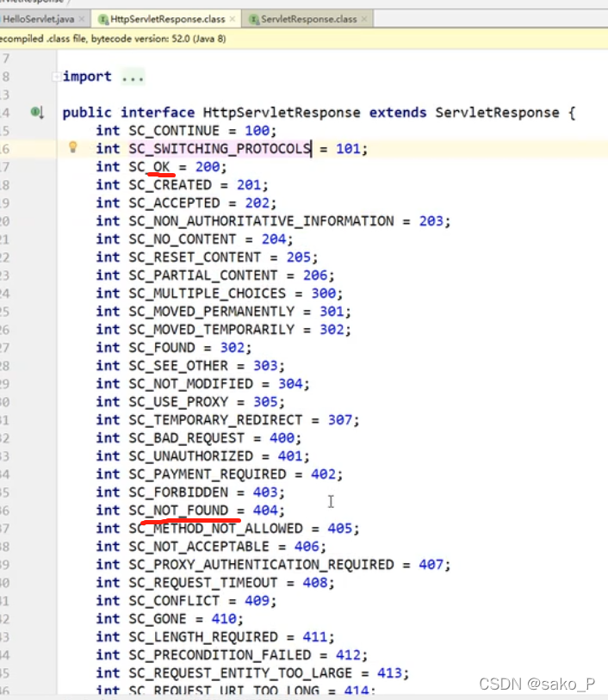Select the HttpServletResponse.class tab

click(x=167, y=19)
